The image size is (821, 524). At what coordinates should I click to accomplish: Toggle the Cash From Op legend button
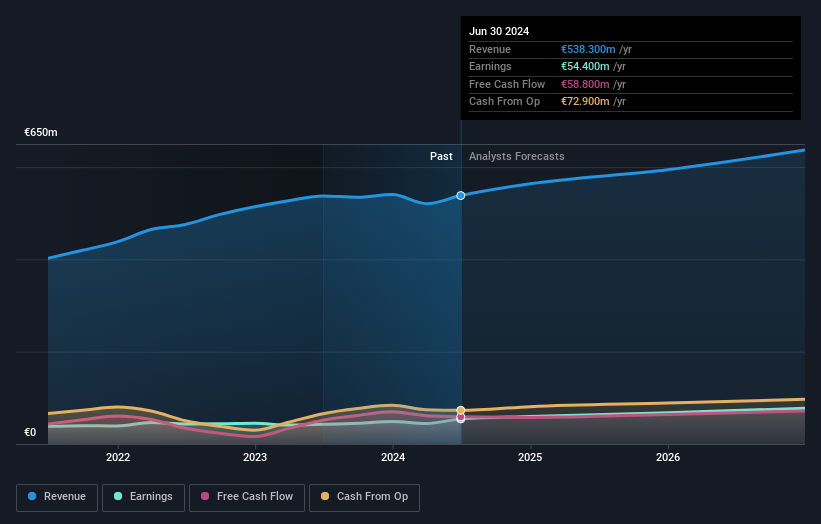point(364,497)
